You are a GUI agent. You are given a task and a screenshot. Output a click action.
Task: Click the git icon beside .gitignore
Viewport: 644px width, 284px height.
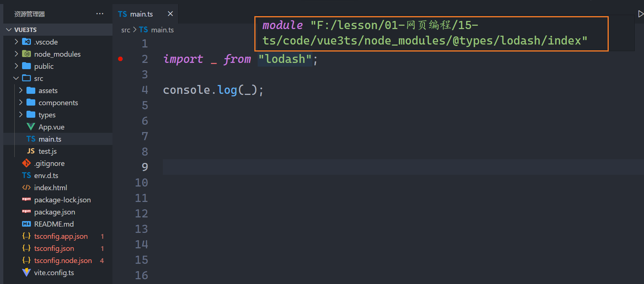coord(26,163)
